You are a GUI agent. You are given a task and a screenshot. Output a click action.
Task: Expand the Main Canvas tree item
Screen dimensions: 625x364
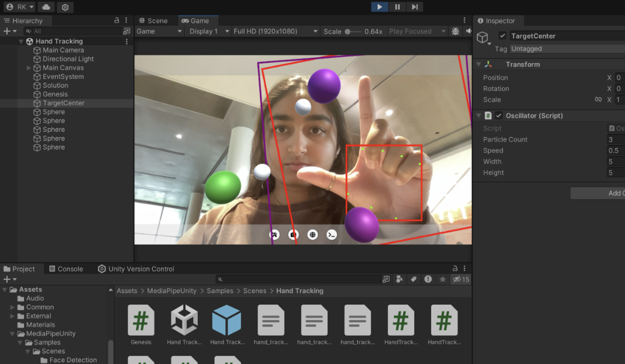[29, 68]
